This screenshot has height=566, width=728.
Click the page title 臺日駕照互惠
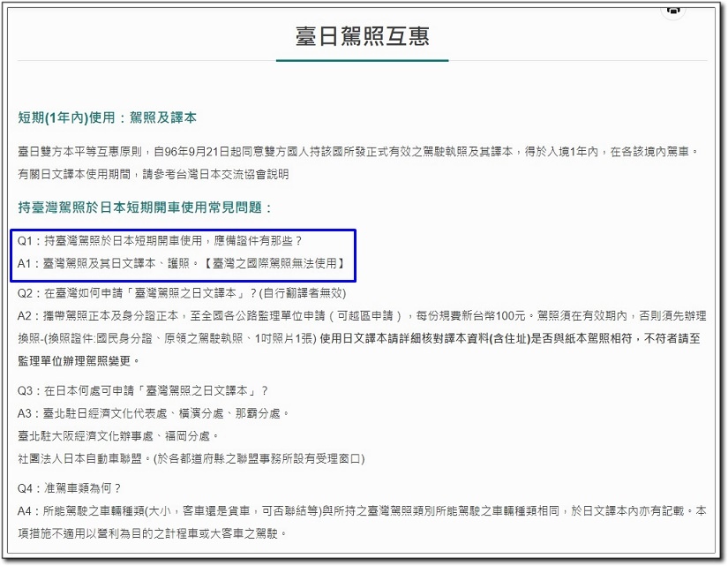pos(362,36)
